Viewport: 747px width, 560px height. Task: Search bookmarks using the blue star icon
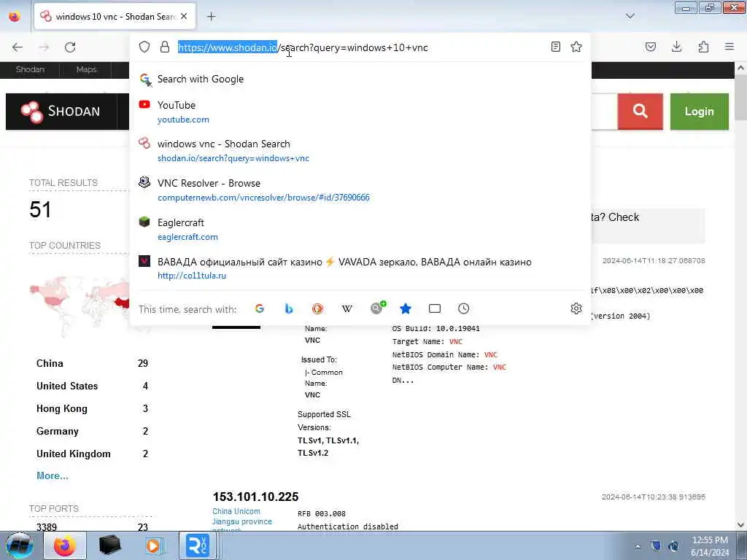coord(406,308)
